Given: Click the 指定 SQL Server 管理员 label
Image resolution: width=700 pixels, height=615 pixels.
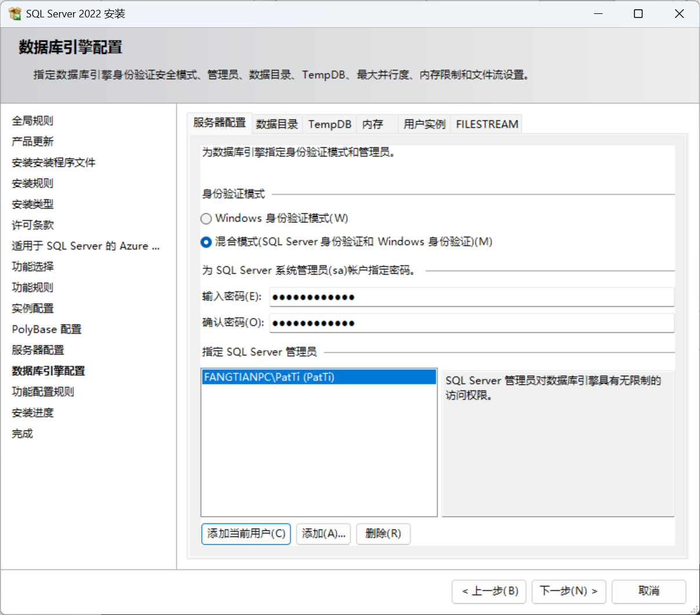Looking at the screenshot, I should tap(259, 352).
